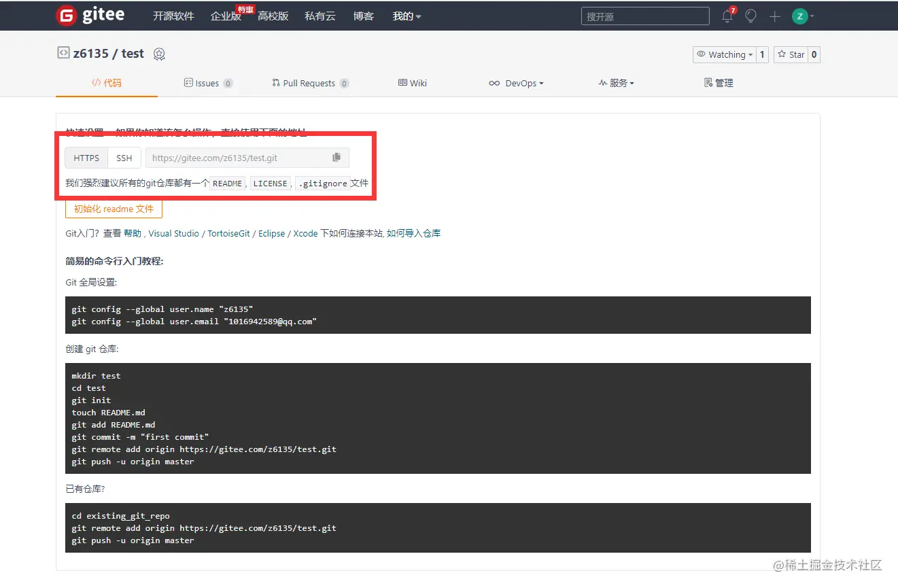Click the Git 全局设置 label
Viewport: 898px width, 588px height.
(91, 282)
